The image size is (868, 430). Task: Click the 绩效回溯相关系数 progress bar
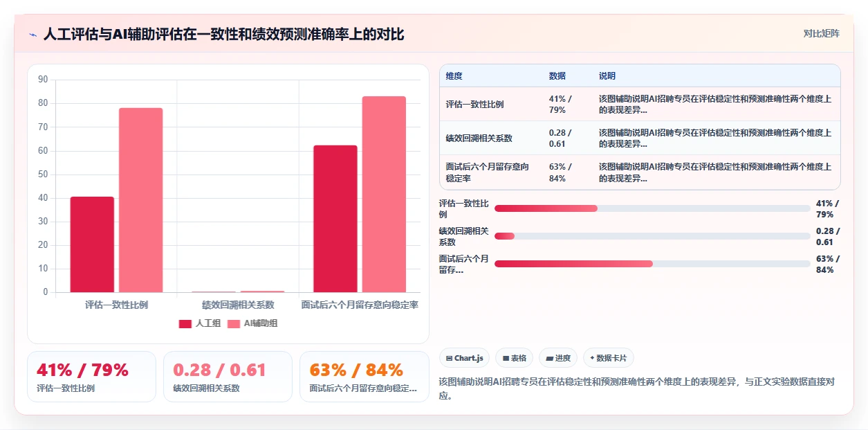(652, 236)
